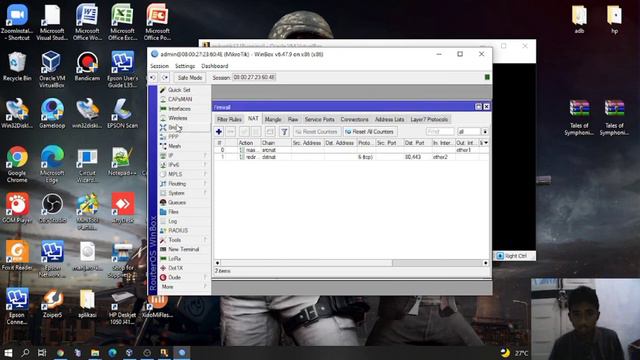
Task: Open Task View from the taskbar
Action: (x=42, y=353)
